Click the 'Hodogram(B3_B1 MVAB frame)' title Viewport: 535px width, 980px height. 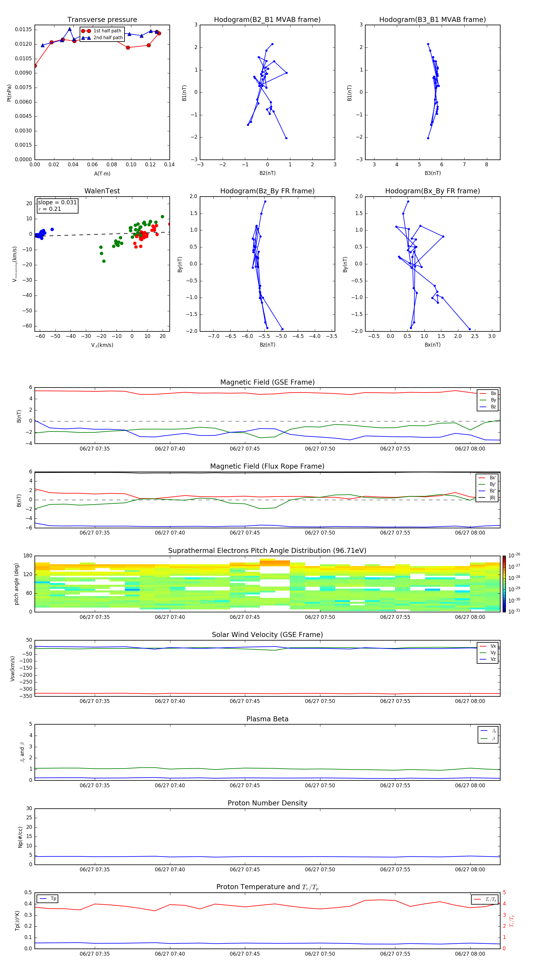click(x=432, y=20)
